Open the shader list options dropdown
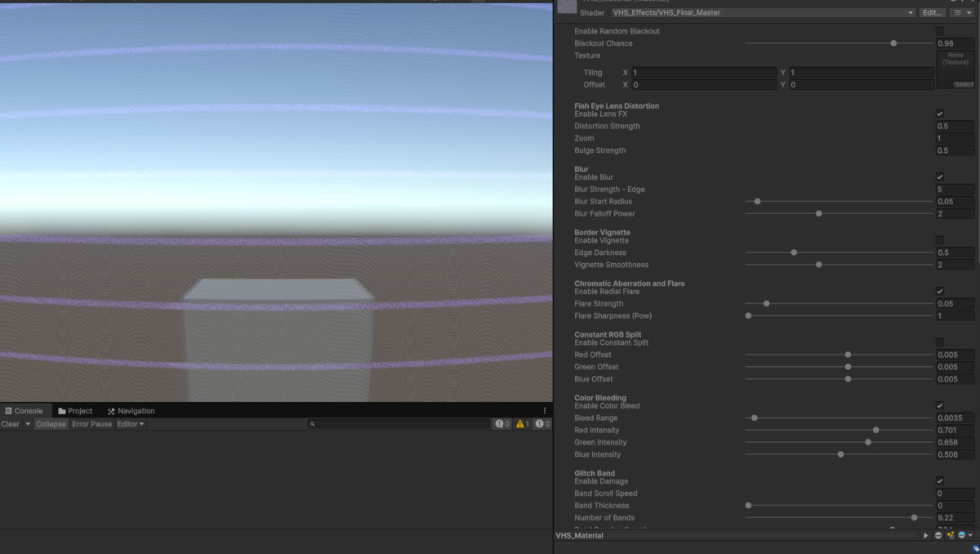This screenshot has height=554, width=980. (960, 13)
